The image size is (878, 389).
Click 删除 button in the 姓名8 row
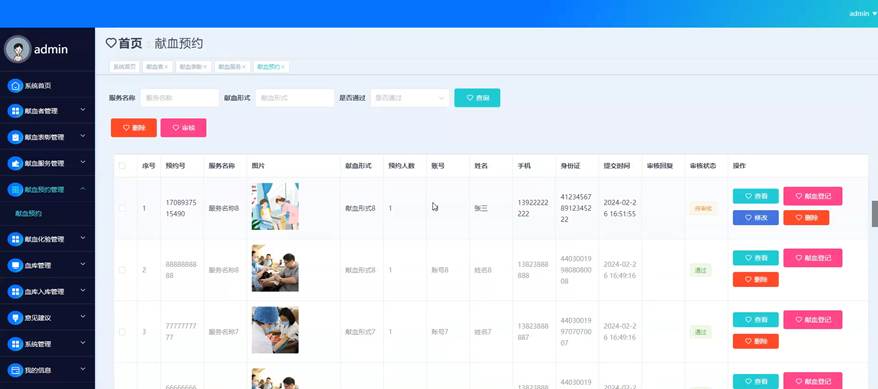pos(755,279)
